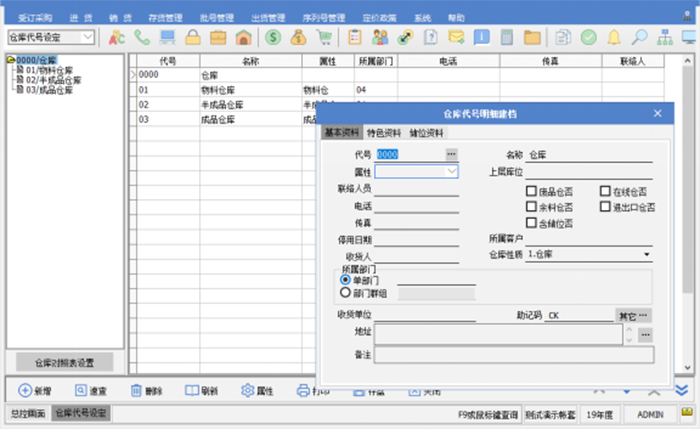Switch to the 特色资料 tab
Viewport: 700px width, 429px height.
click(x=383, y=133)
